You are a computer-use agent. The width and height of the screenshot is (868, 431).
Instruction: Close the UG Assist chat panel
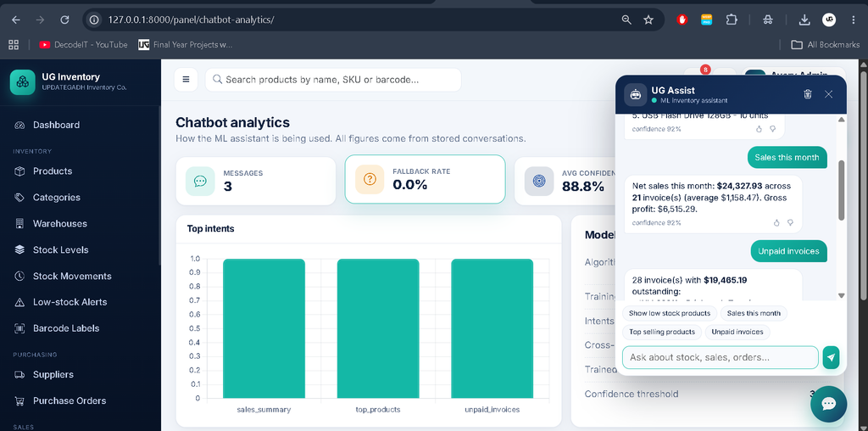829,94
